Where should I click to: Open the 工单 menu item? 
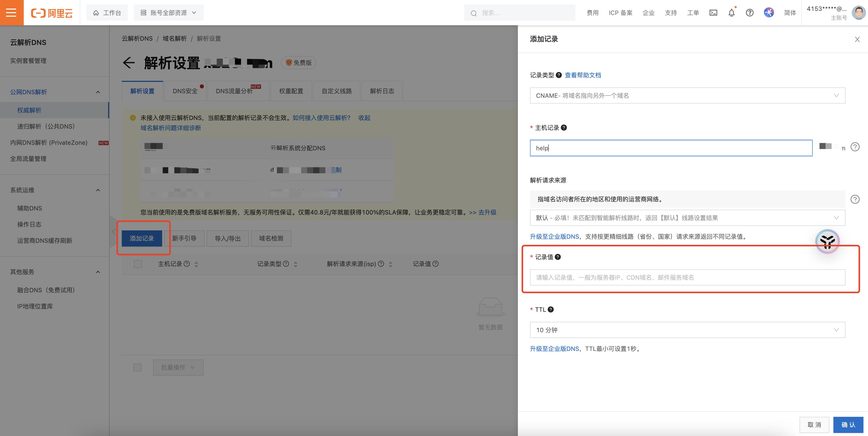[x=693, y=12]
